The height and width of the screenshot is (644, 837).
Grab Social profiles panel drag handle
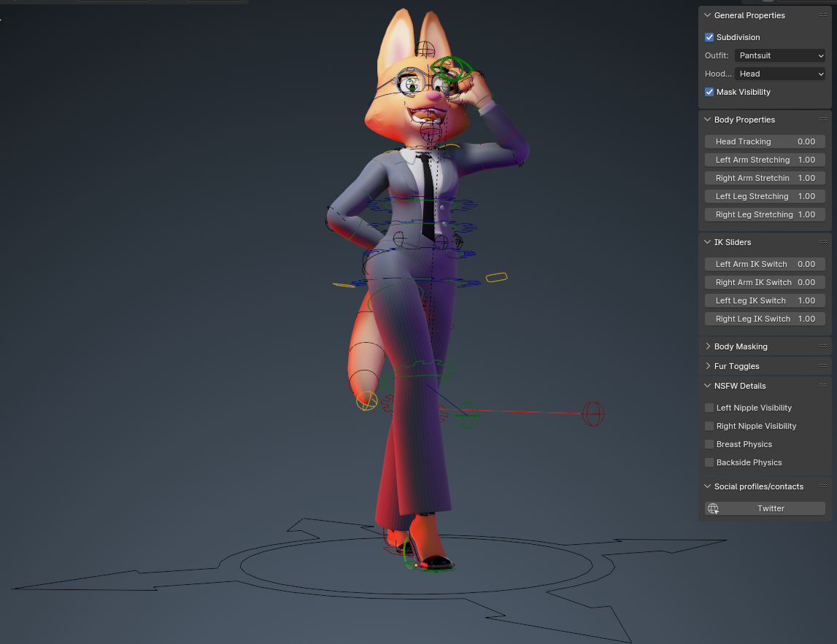(822, 486)
